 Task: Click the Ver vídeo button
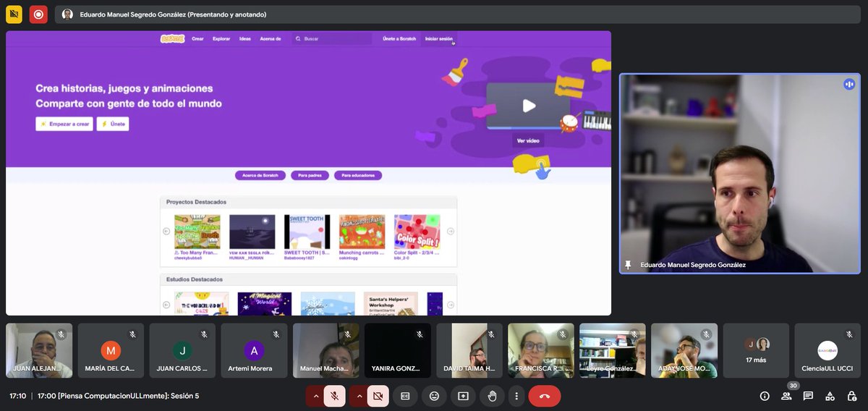click(x=529, y=141)
